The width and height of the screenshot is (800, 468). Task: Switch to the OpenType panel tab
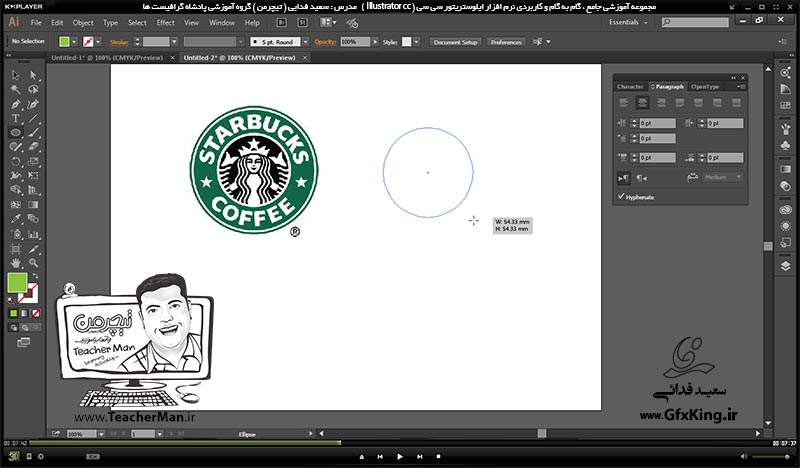coord(705,87)
